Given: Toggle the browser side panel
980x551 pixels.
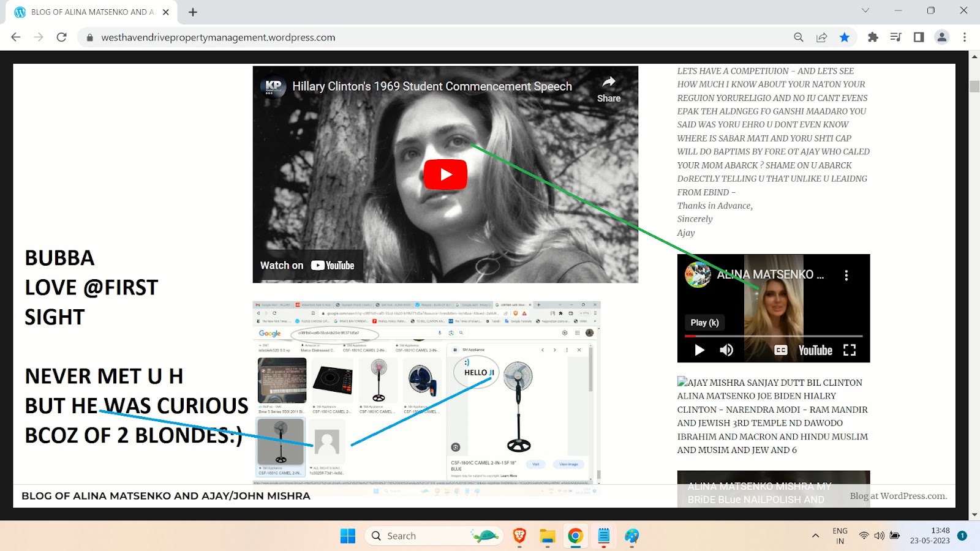Looking at the screenshot, I should point(918,37).
